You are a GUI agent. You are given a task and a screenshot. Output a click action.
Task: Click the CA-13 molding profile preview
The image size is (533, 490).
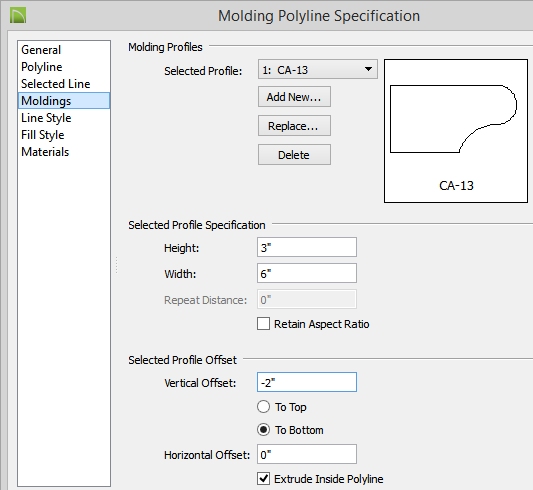456,131
